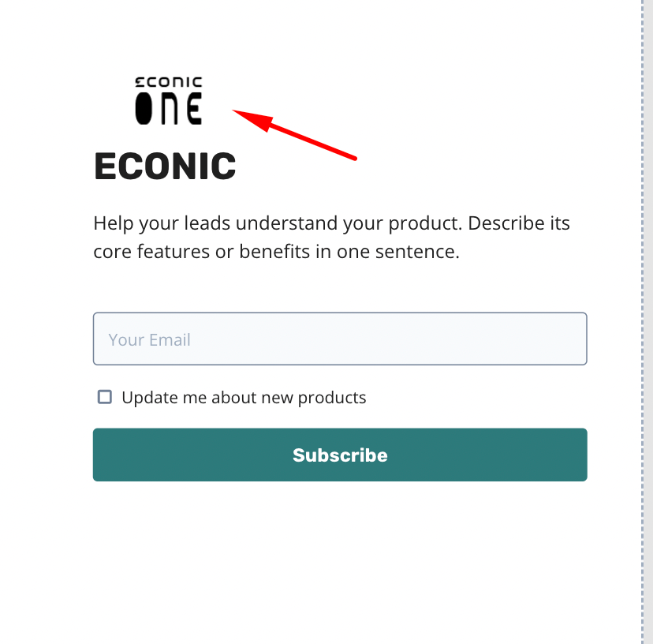The image size is (653, 644).
Task: Click the 'Update me about new products' label
Action: [244, 398]
